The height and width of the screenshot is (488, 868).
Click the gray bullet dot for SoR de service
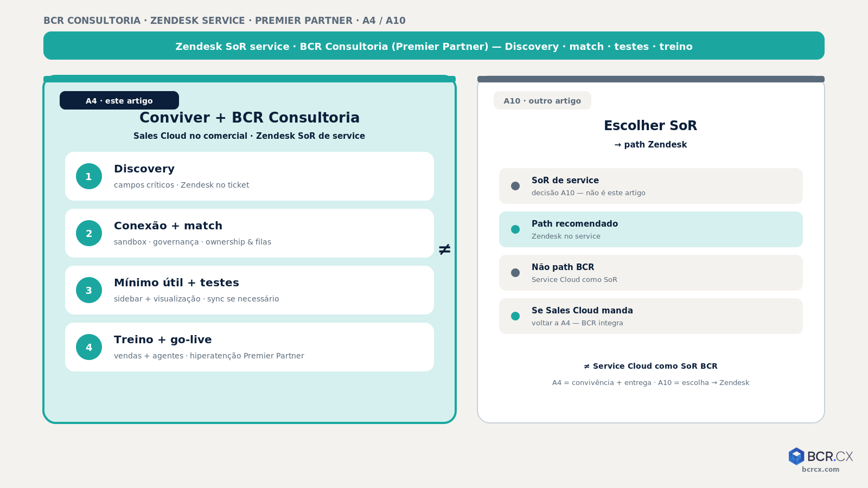point(515,186)
